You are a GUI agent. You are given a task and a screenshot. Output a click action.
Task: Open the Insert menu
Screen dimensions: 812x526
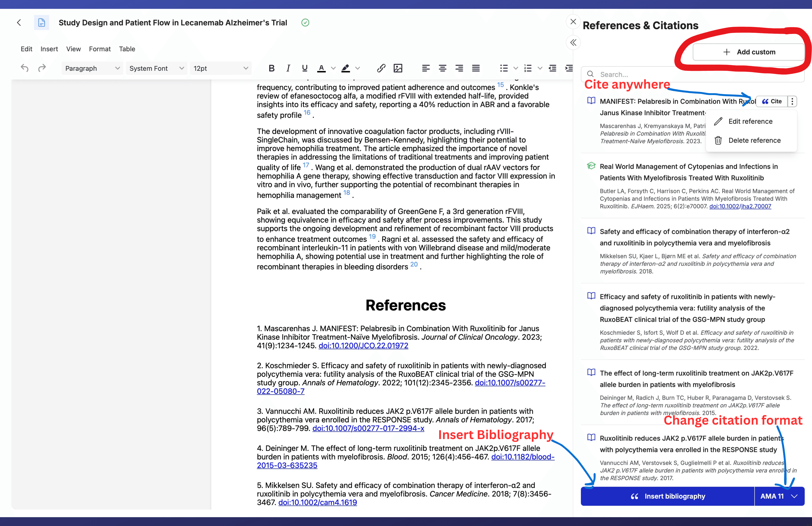click(49, 49)
